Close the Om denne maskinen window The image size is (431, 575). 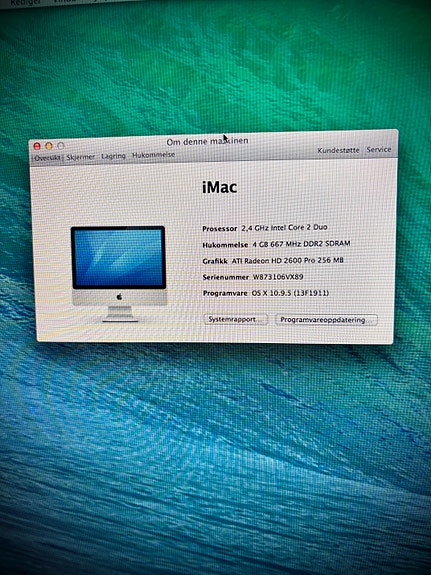point(37,146)
